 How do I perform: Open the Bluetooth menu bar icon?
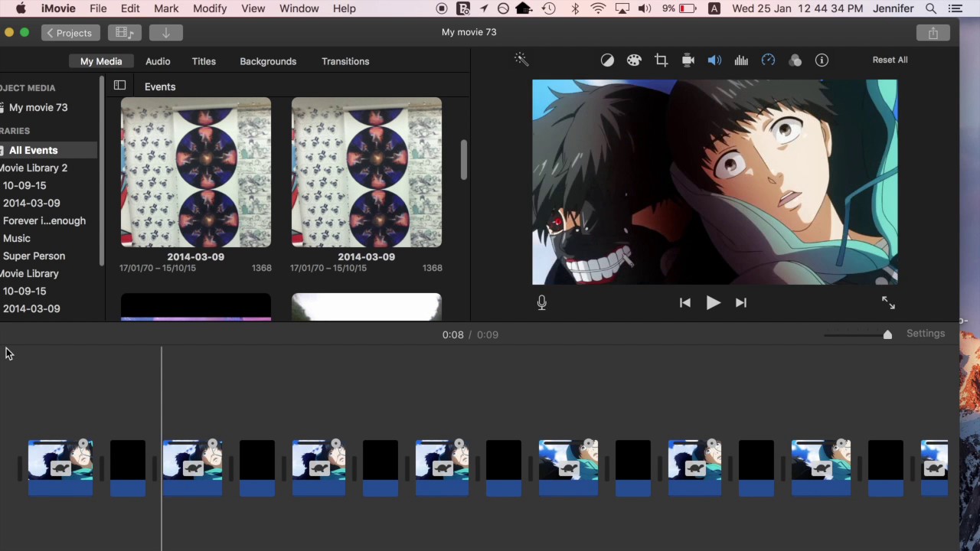[x=575, y=8]
